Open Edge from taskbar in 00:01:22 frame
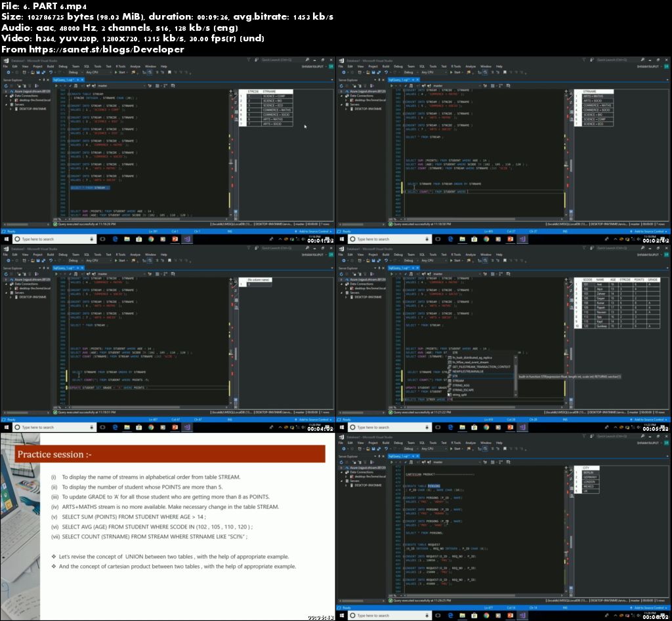Image resolution: width=672 pixels, height=621 pixels. tap(115, 239)
